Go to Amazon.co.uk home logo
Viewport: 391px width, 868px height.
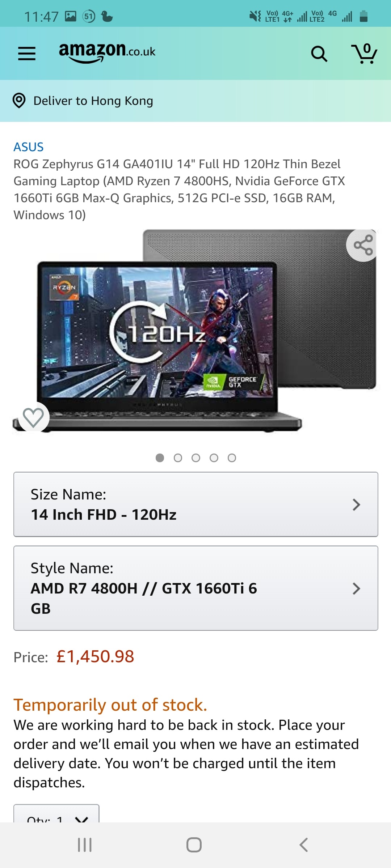107,53
